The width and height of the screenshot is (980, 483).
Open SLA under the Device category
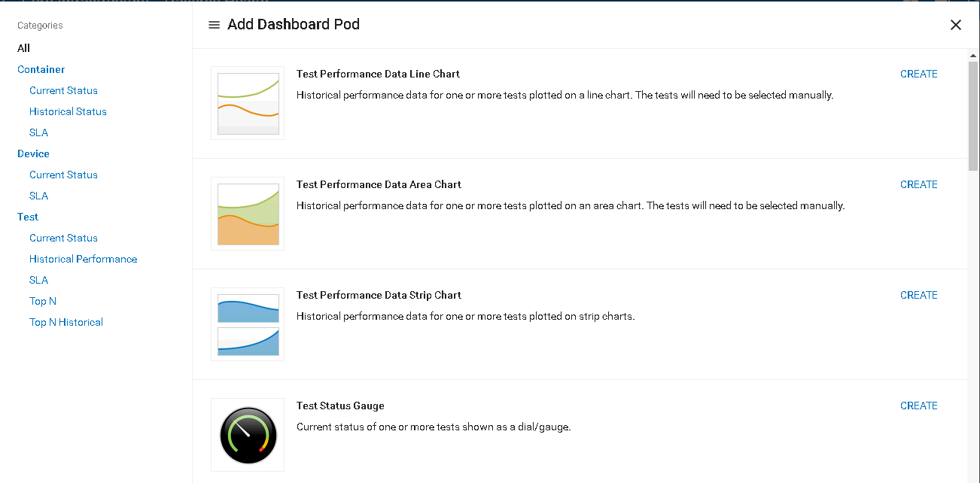38,196
